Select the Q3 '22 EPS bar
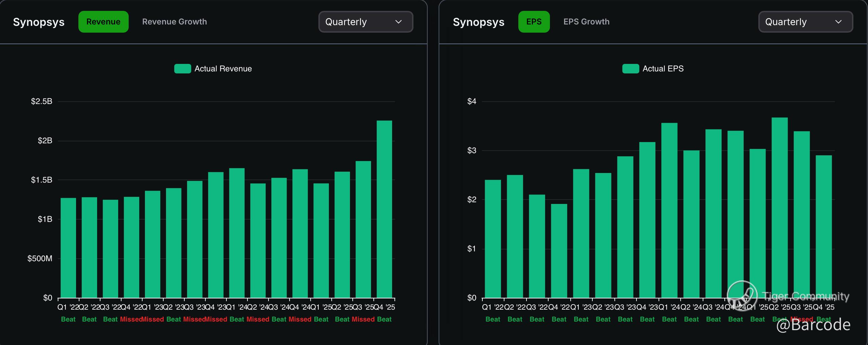 click(x=537, y=246)
